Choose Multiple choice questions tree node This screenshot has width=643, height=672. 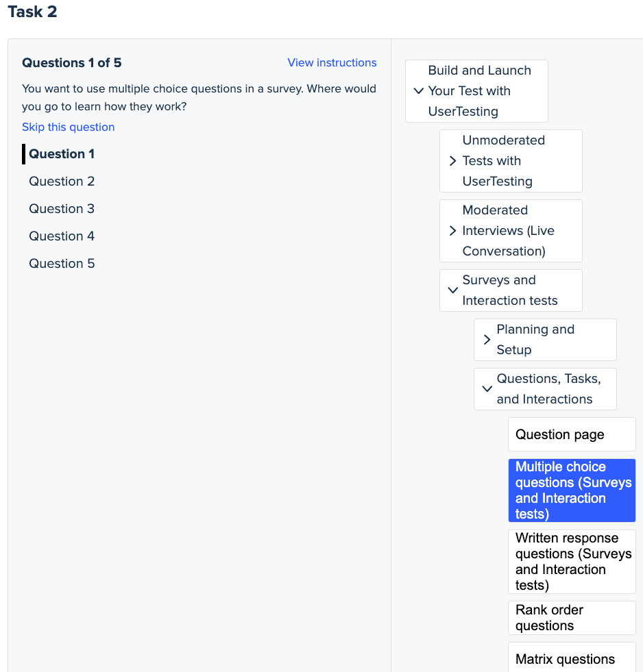point(571,490)
